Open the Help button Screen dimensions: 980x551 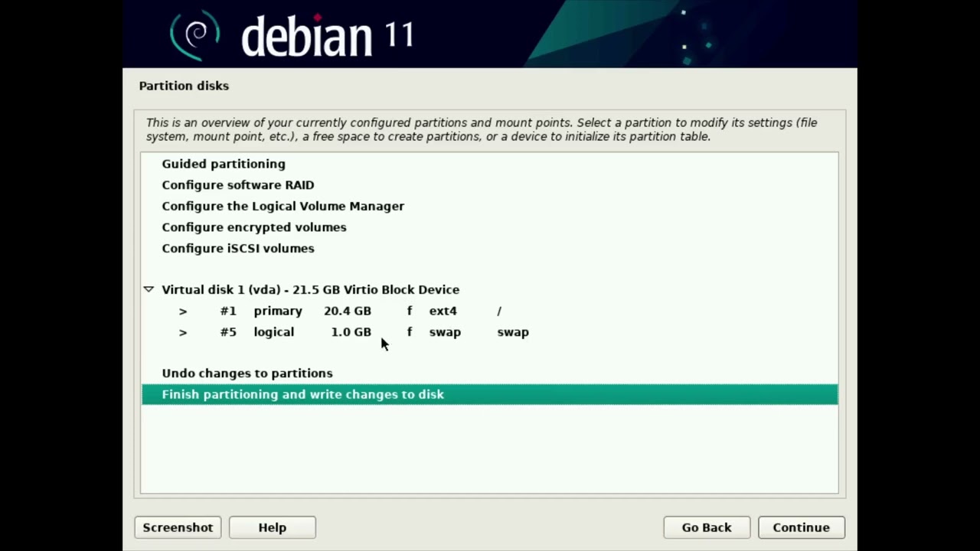tap(272, 527)
